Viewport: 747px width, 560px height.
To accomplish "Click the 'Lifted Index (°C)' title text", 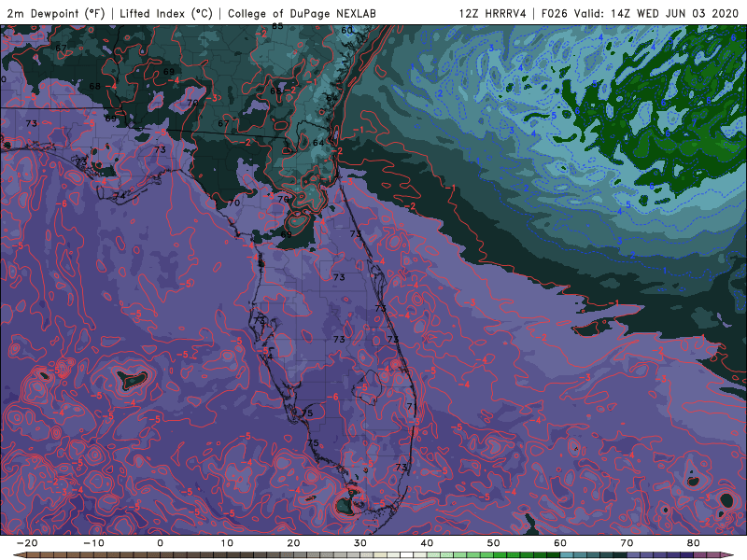I will point(166,13).
